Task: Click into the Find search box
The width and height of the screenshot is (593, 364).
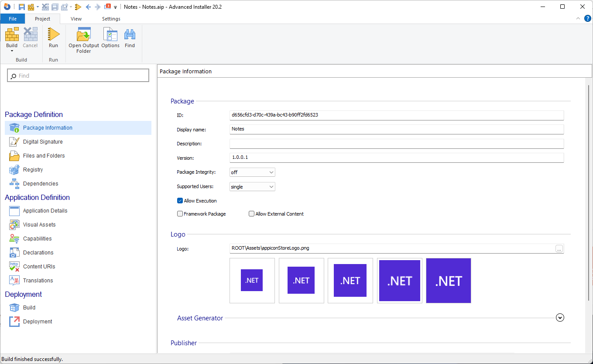Action: click(x=78, y=76)
